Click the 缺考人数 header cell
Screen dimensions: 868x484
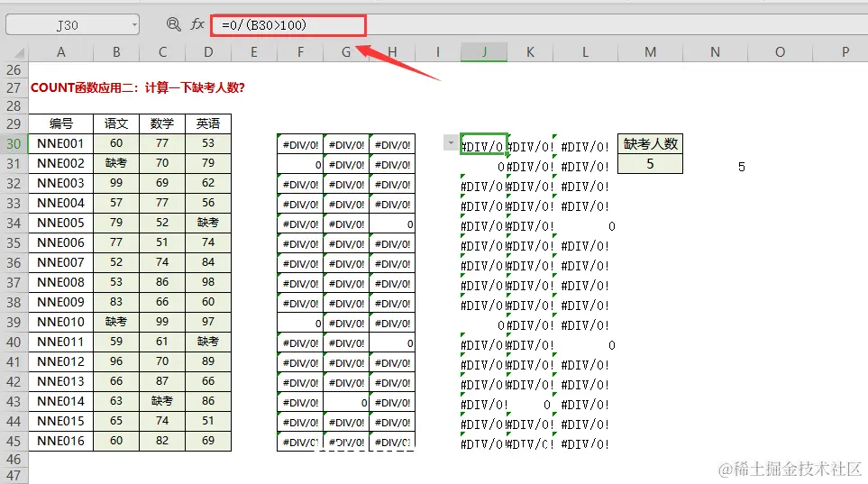(651, 144)
